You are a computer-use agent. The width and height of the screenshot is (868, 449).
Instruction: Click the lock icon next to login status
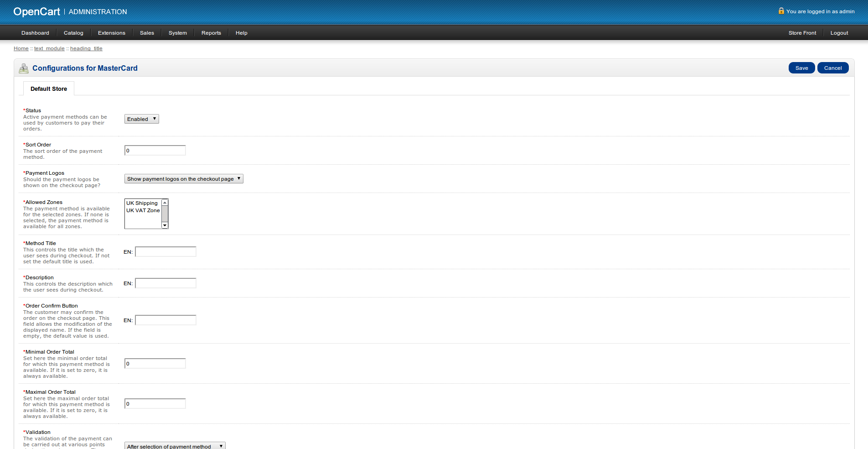[x=781, y=11]
